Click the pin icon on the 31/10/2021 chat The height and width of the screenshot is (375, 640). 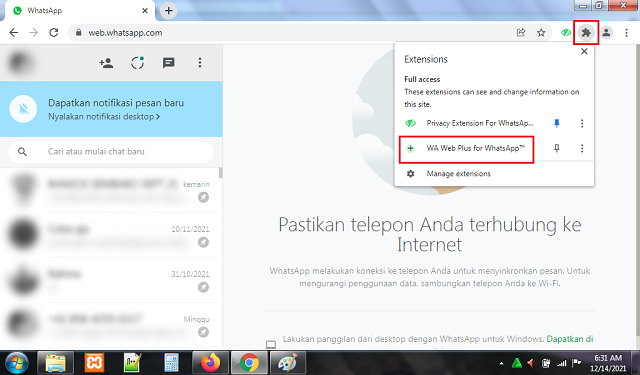click(203, 287)
